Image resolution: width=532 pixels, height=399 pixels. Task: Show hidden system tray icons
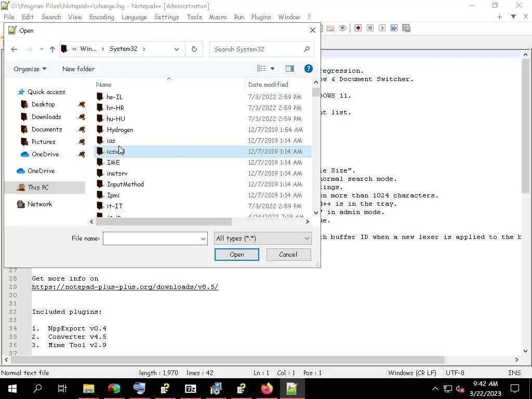(435, 389)
